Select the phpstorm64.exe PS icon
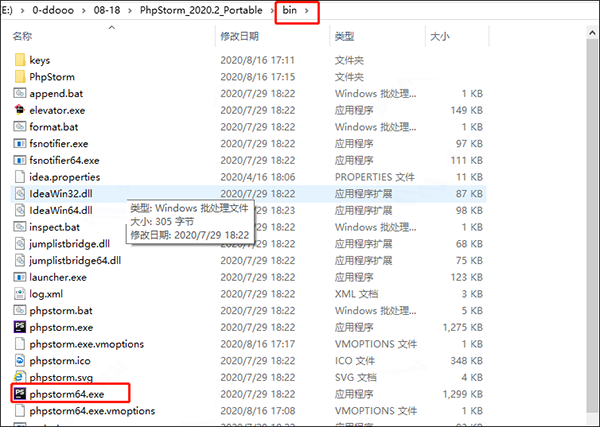The image size is (600, 427). click(20, 393)
